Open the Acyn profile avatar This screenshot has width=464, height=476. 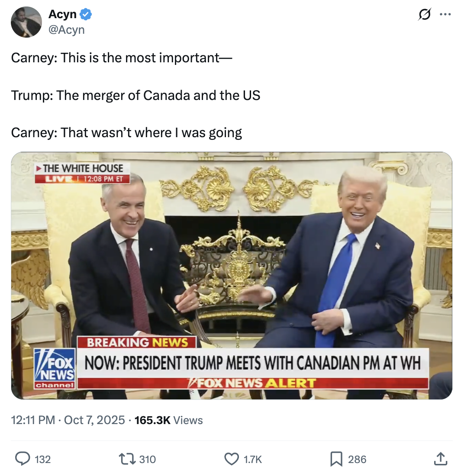(26, 22)
